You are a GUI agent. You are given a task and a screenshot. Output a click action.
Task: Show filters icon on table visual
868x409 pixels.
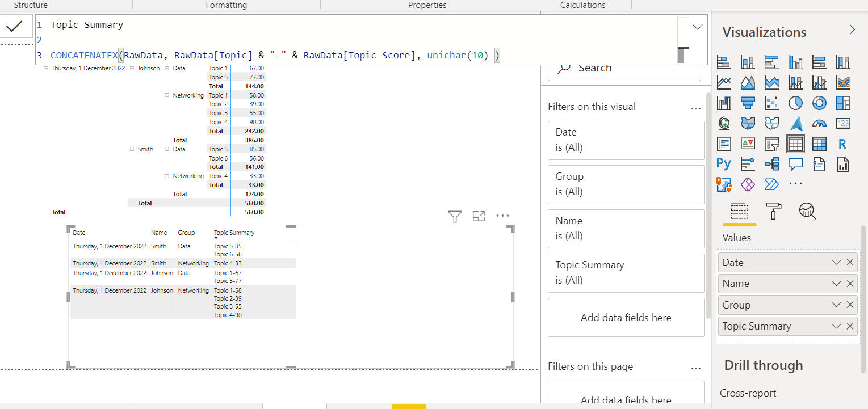[455, 216]
